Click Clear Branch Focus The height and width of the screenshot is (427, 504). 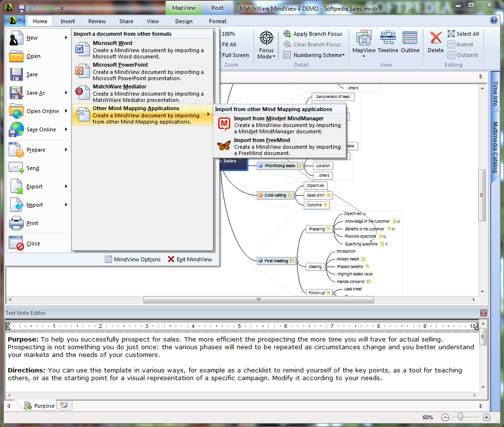coord(312,44)
